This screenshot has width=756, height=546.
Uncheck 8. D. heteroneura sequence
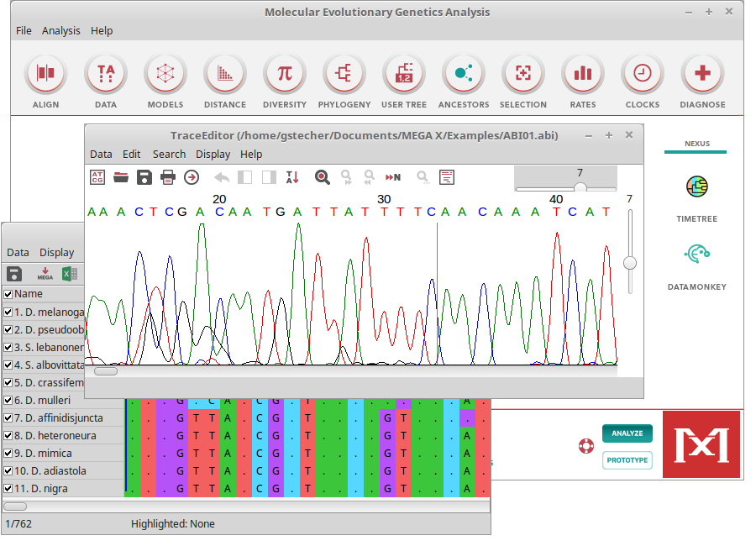[8, 436]
